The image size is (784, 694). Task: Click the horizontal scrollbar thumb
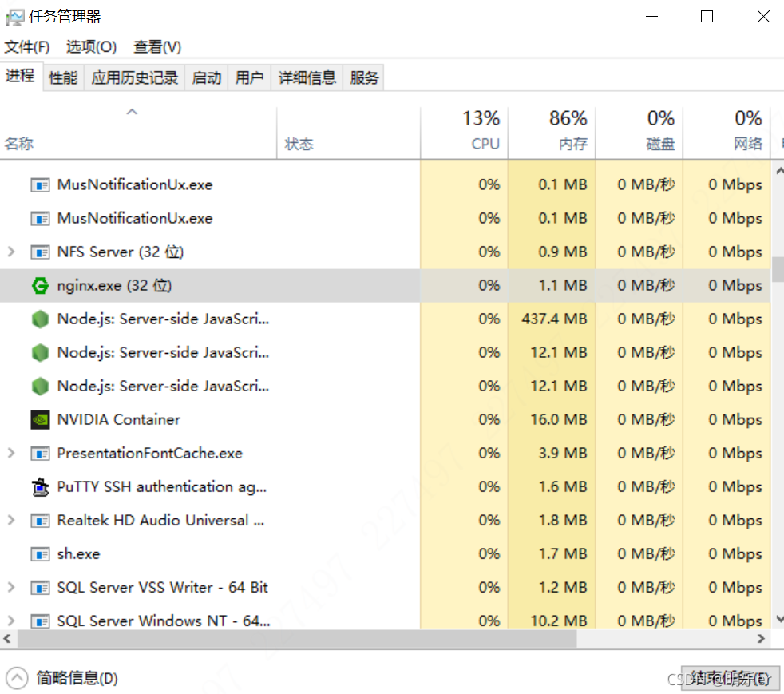tap(297, 639)
